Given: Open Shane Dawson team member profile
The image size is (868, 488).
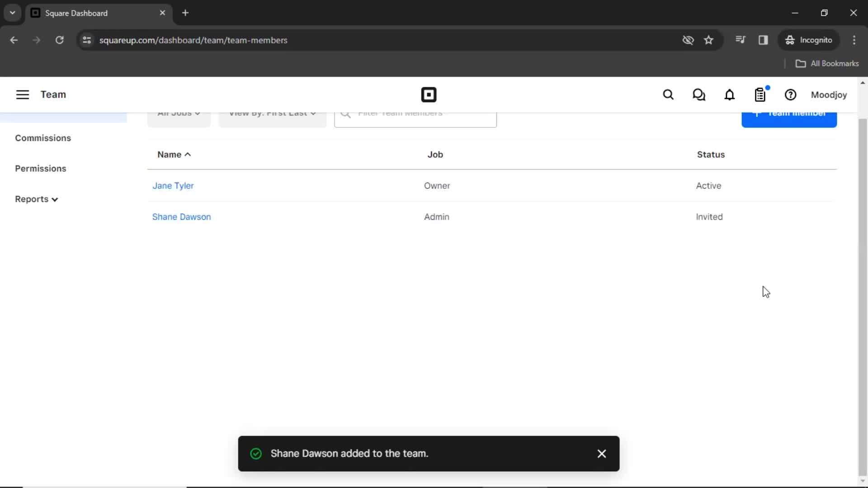Looking at the screenshot, I should [181, 216].
